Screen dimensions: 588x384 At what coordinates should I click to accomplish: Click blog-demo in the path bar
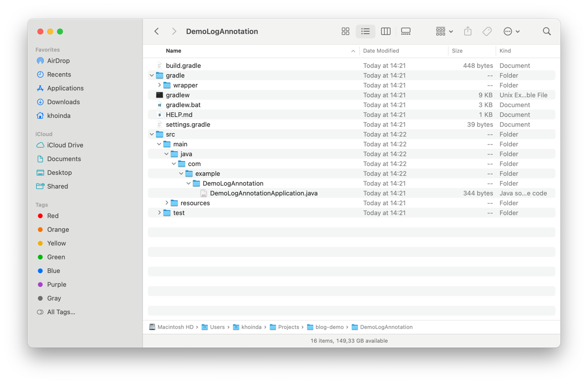pos(329,327)
